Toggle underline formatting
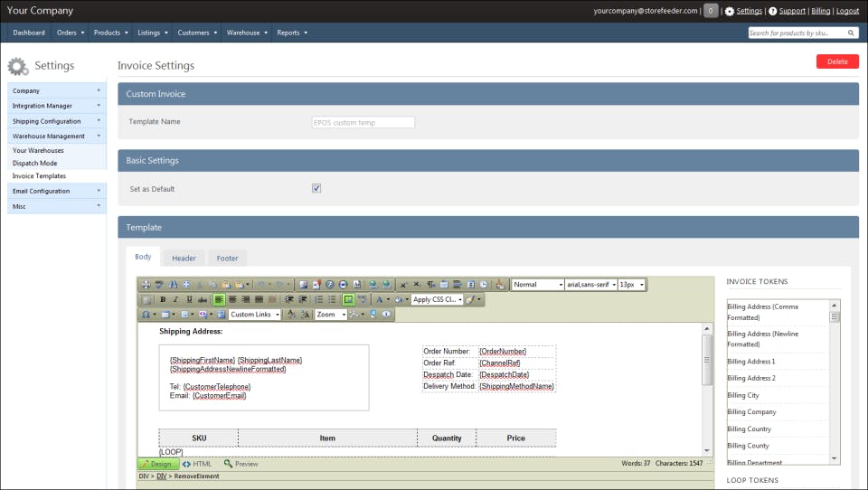Viewport: 868px width, 490px height. pyautogui.click(x=189, y=299)
